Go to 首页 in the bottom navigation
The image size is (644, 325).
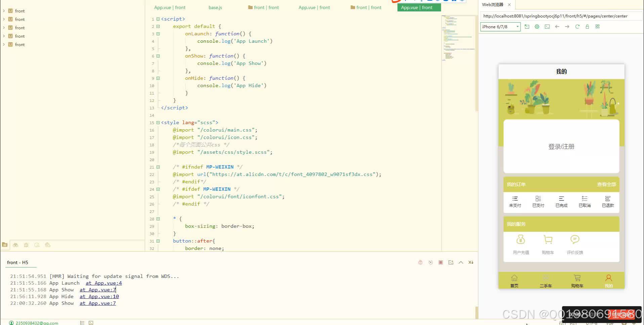514,281
